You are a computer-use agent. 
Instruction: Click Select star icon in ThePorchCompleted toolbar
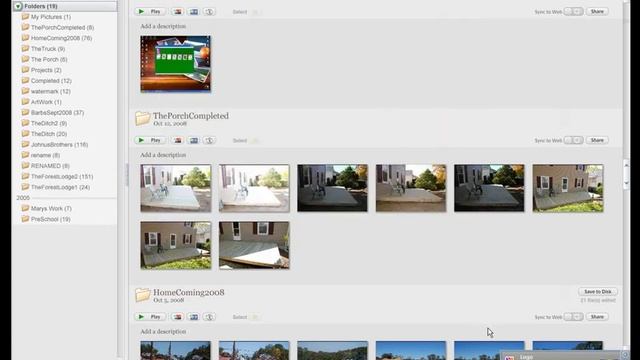click(x=256, y=140)
